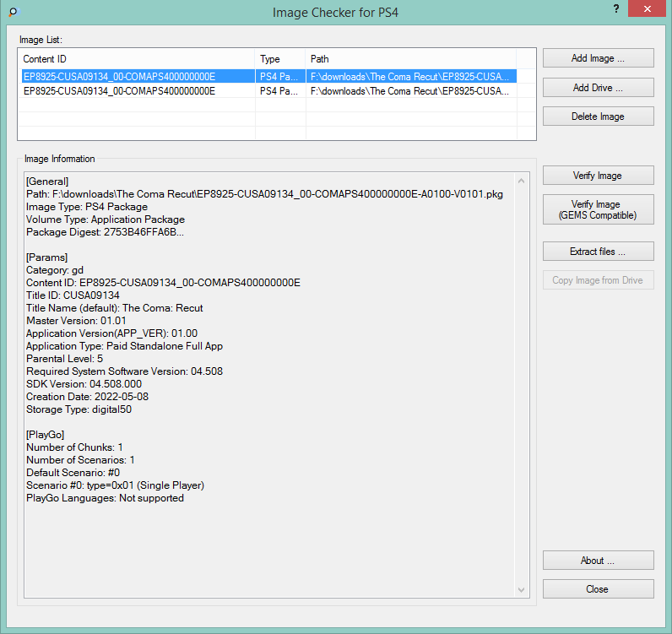This screenshot has height=634, width=672.
Task: Click Verify Image (GEMS Compatible) button
Action: tap(598, 209)
